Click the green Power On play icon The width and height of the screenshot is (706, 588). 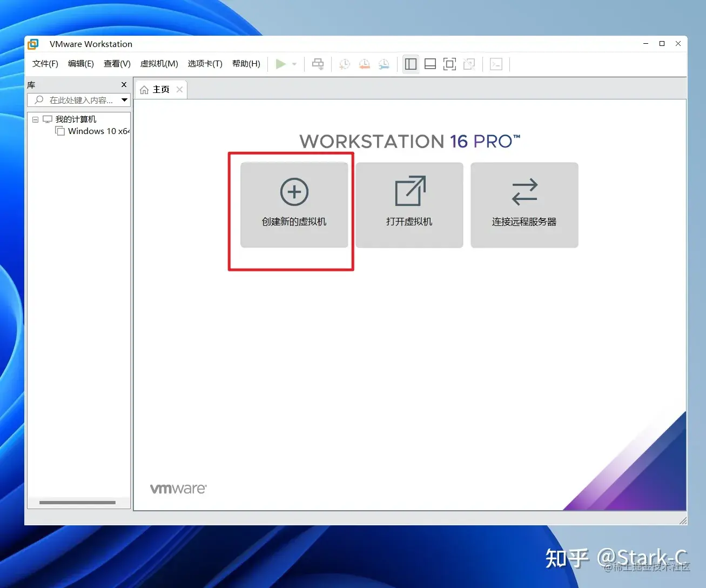[280, 64]
